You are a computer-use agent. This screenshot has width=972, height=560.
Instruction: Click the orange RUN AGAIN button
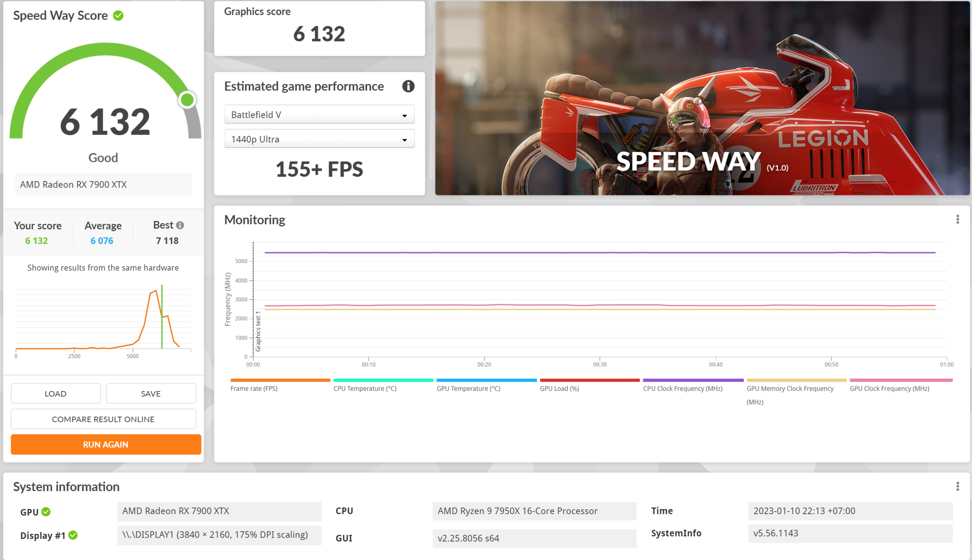tap(106, 444)
